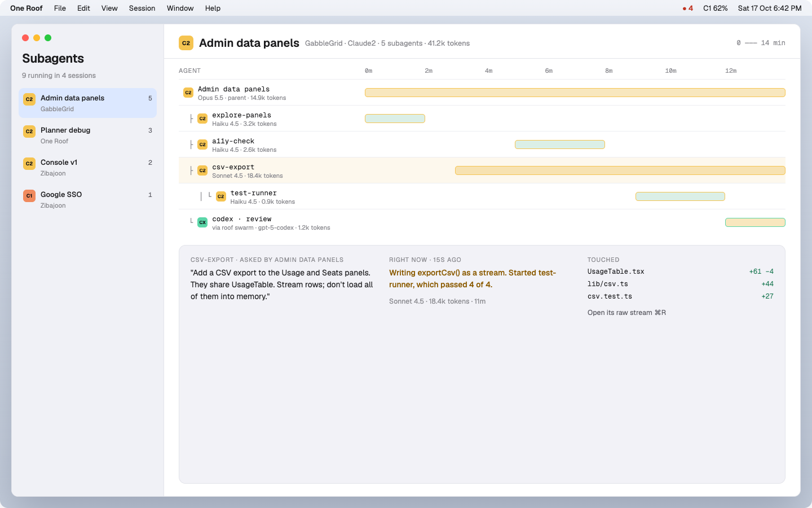Click the 'Open its raw stream' link
812x508 pixels.
(626, 313)
